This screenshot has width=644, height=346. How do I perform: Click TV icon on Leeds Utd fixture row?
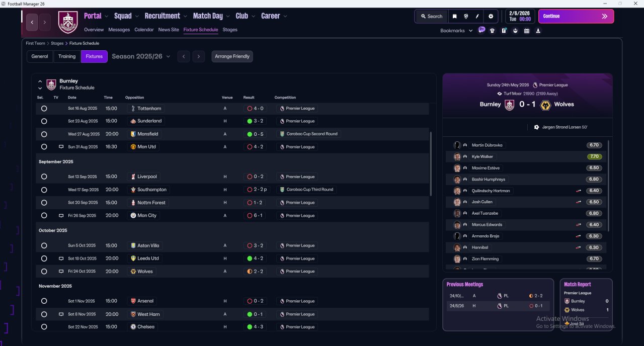(61, 258)
